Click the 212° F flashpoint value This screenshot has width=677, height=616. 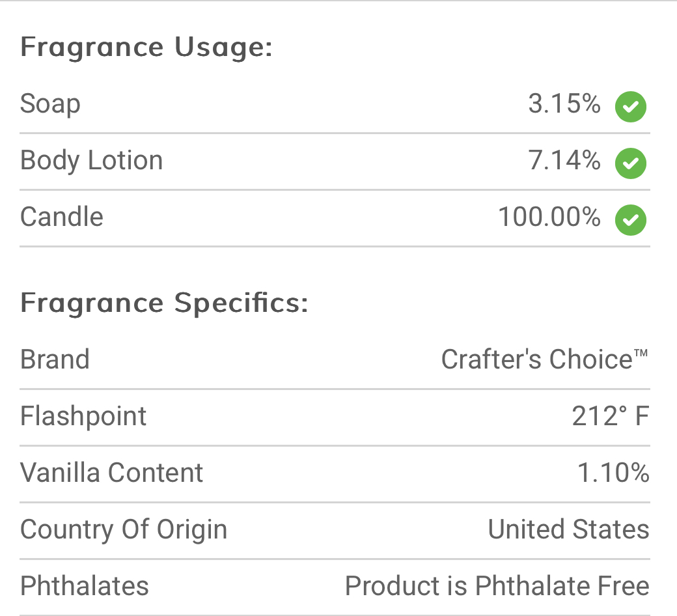[610, 416]
